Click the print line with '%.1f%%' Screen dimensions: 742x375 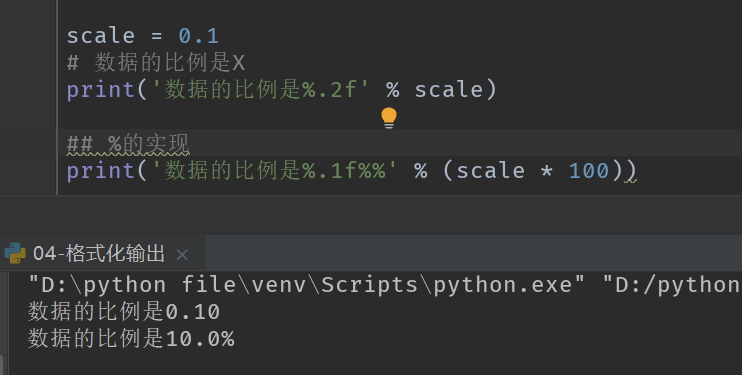click(x=351, y=170)
